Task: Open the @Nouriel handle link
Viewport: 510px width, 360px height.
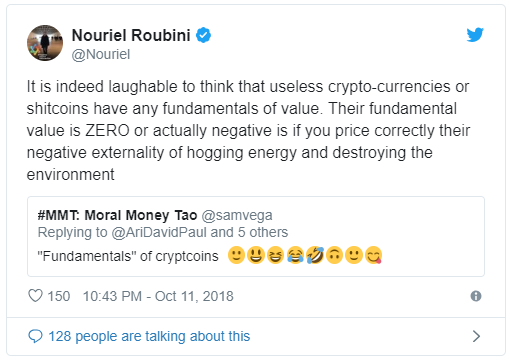Action: 101,54
